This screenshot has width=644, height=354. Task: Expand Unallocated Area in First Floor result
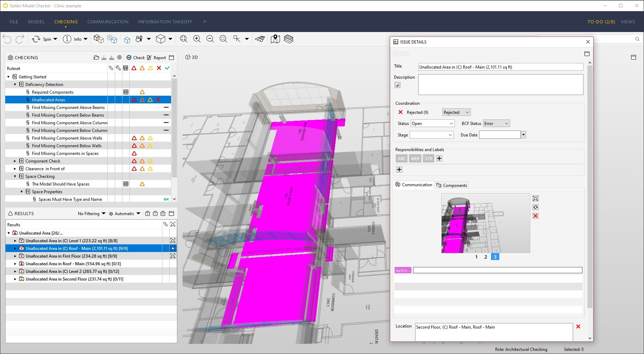coord(15,256)
